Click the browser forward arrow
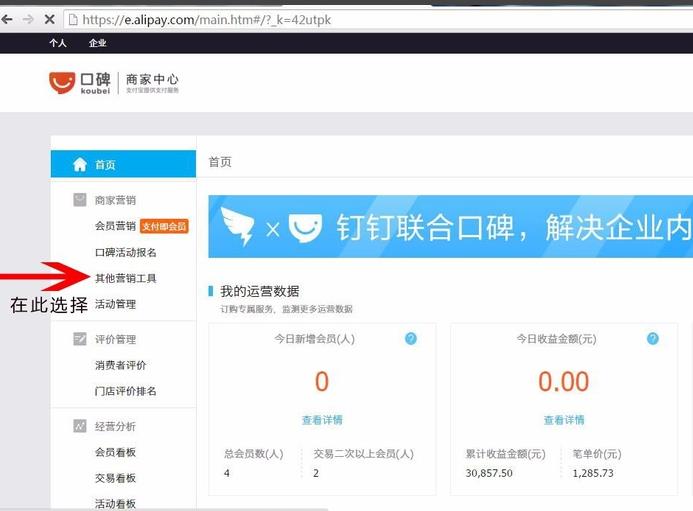The image size is (693, 511). tap(28, 19)
